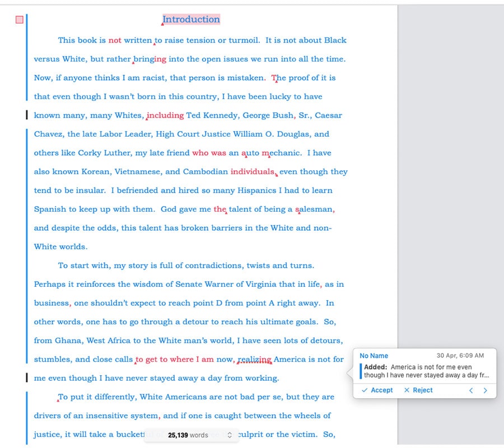504x448 pixels.
Task: Reject the tracked change in the popup
Action: 418,390
